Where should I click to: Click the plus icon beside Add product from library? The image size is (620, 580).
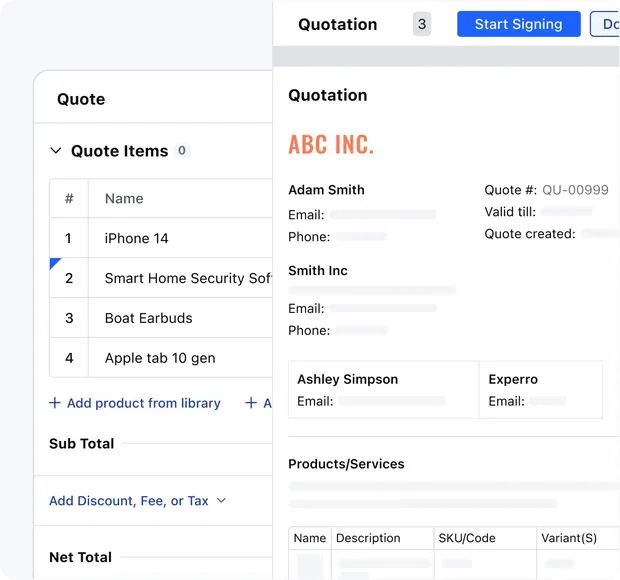[x=55, y=403]
